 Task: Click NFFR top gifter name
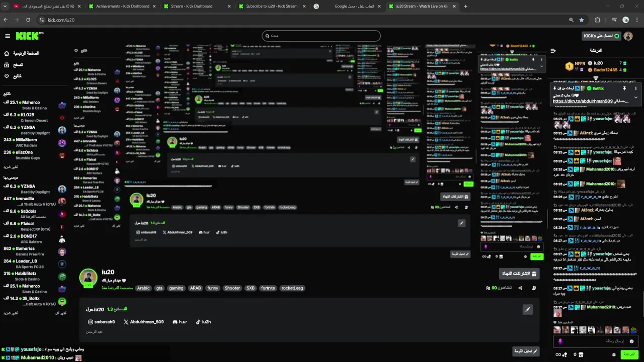(x=580, y=64)
